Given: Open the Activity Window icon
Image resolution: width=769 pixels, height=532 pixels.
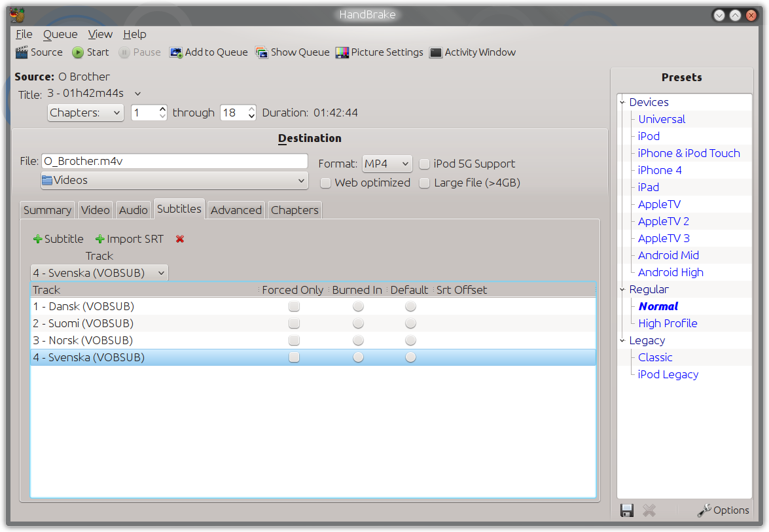Looking at the screenshot, I should (435, 52).
